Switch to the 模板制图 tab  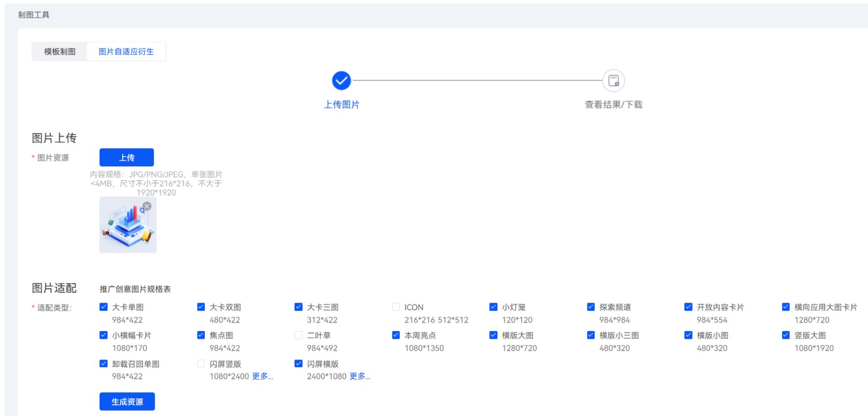coord(60,52)
